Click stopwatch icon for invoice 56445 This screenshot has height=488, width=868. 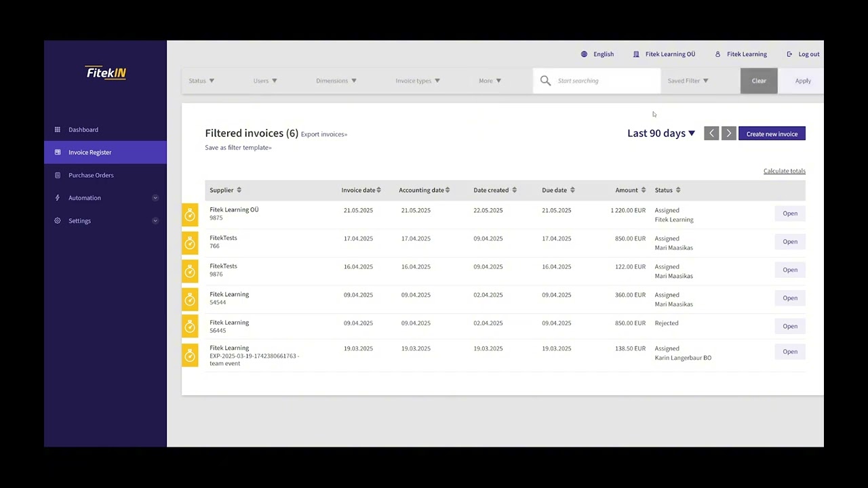click(190, 327)
